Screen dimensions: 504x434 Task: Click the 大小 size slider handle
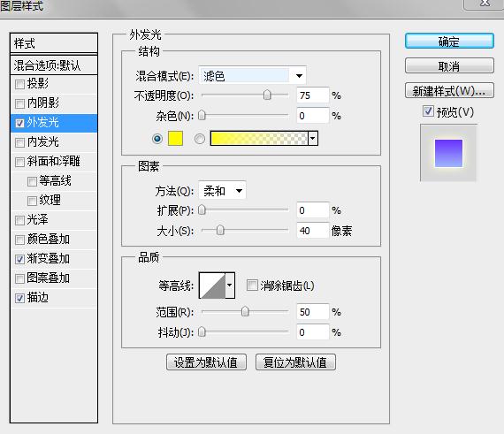[x=220, y=230]
